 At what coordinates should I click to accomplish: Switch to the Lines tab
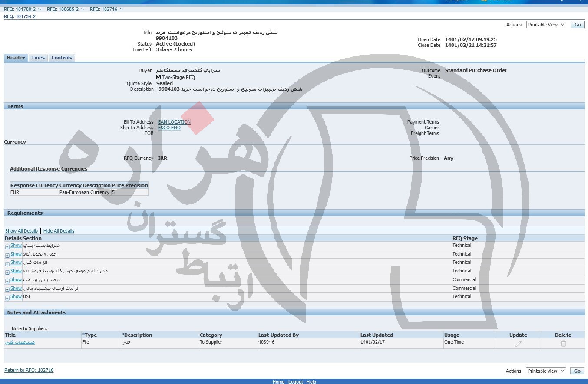pos(38,58)
